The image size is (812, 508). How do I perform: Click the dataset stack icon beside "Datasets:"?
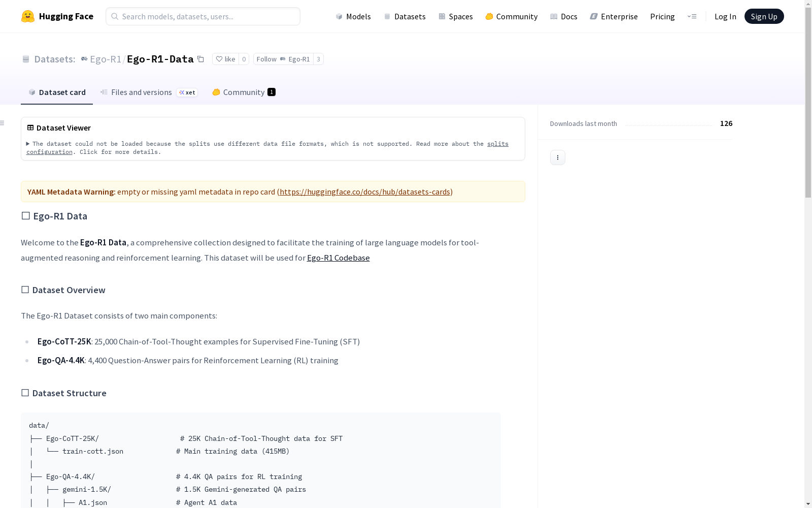pos(26,59)
